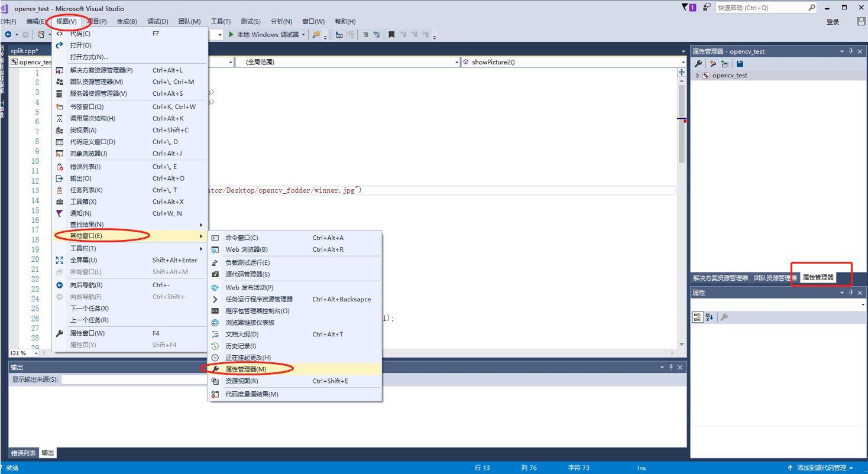Click the wrench icon in Property Manager toolbar
The width and height of the screenshot is (868, 474).
[x=698, y=64]
